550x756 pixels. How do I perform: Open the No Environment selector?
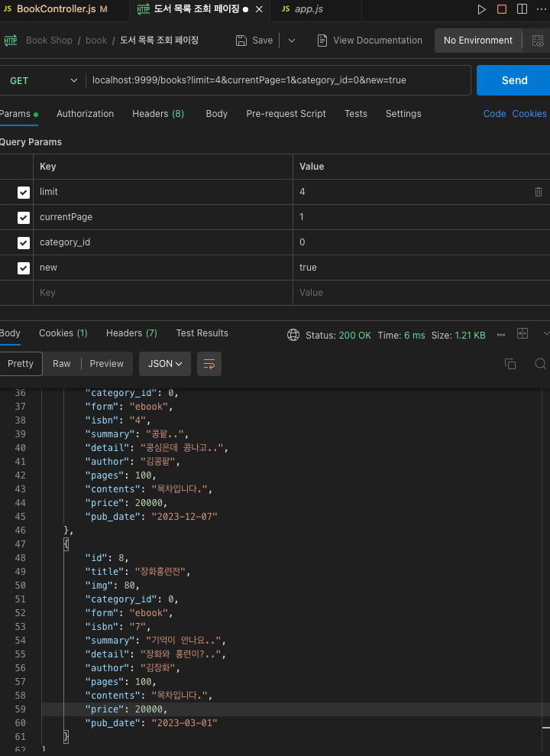[477, 41]
